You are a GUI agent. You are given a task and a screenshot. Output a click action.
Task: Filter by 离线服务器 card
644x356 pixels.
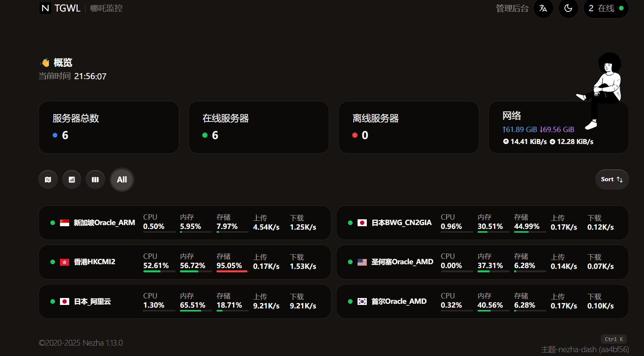coord(409,127)
